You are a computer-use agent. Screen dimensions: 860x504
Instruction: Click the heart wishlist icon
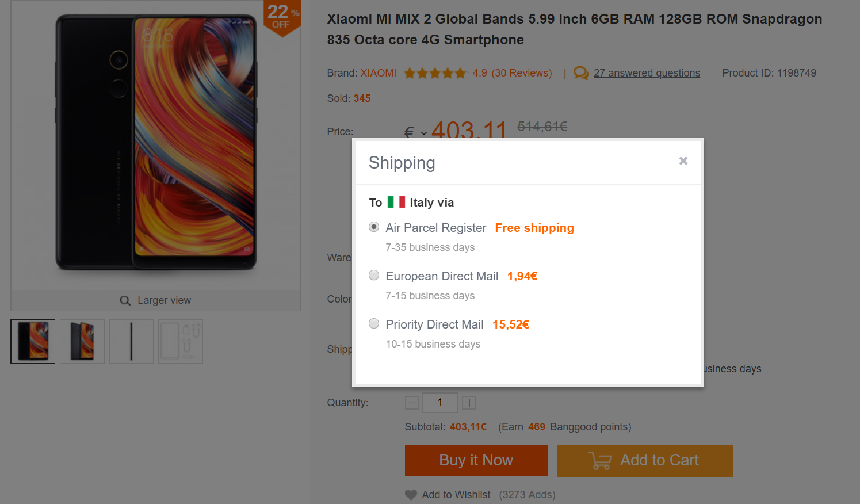411,495
